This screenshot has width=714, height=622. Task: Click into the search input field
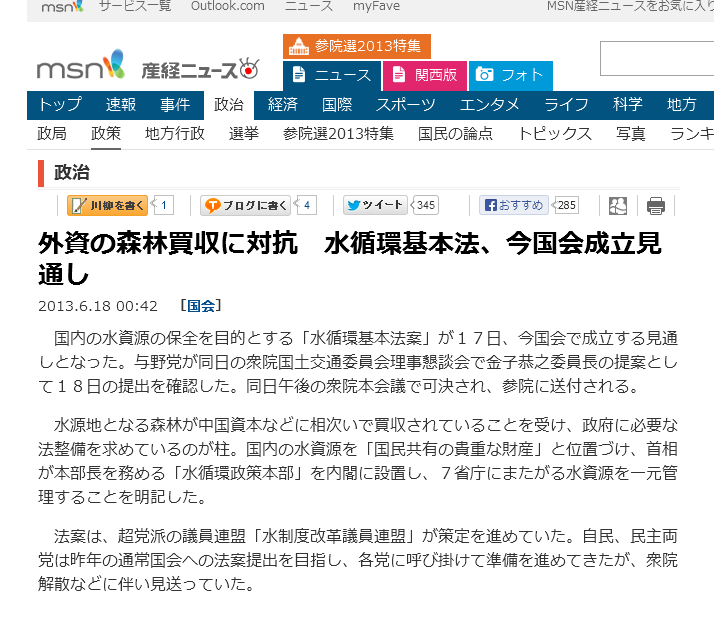[x=656, y=59]
